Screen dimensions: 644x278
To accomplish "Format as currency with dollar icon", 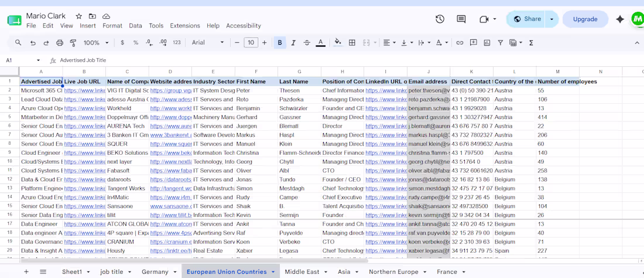I will (x=122, y=42).
